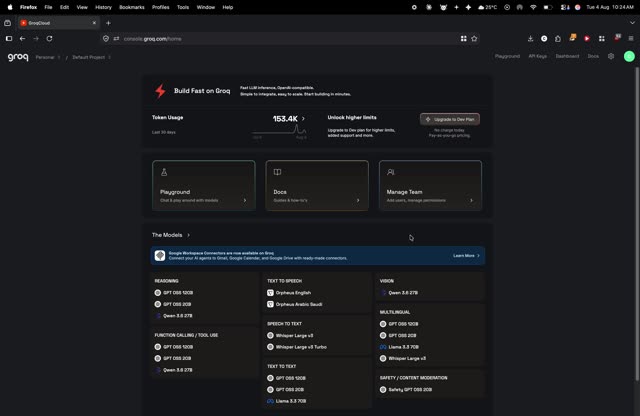640x416 pixels.
Task: Open Dashboard link in header
Action: tap(567, 56)
